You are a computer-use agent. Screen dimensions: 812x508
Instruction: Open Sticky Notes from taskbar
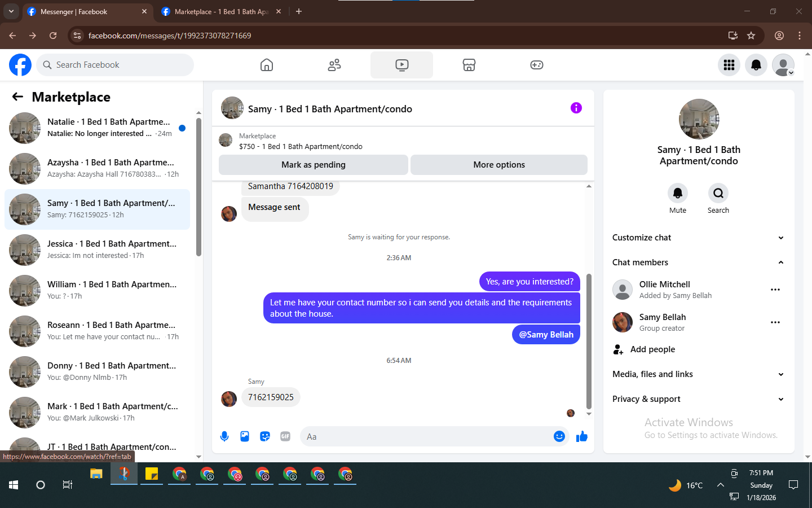tap(152, 474)
